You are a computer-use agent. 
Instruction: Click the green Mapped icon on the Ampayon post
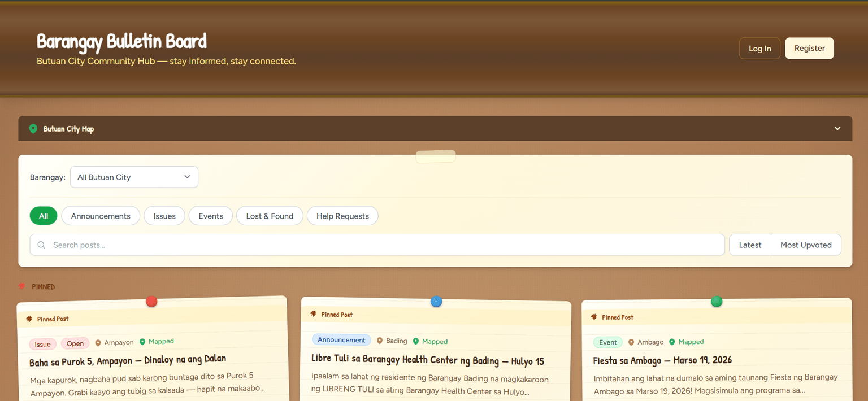[142, 342]
